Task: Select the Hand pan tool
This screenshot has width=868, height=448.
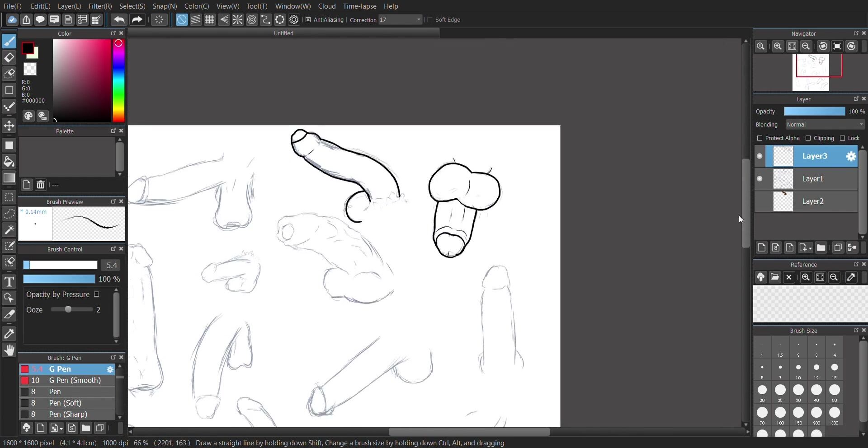Action: pos(9,350)
